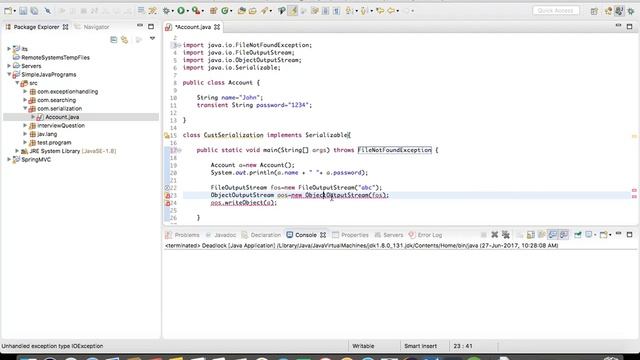Fold the main method at line 17
The width and height of the screenshot is (640, 360).
180,150
